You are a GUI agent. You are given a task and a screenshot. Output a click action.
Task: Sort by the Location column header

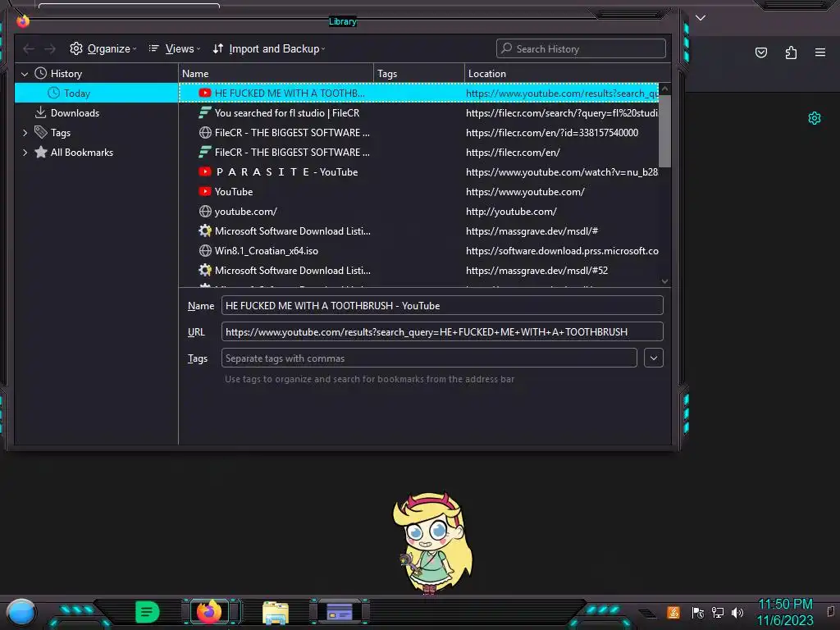(x=568, y=73)
